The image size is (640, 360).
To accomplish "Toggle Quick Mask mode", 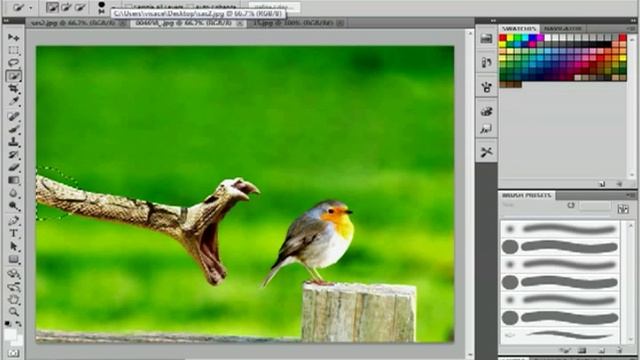I will pos(13,353).
